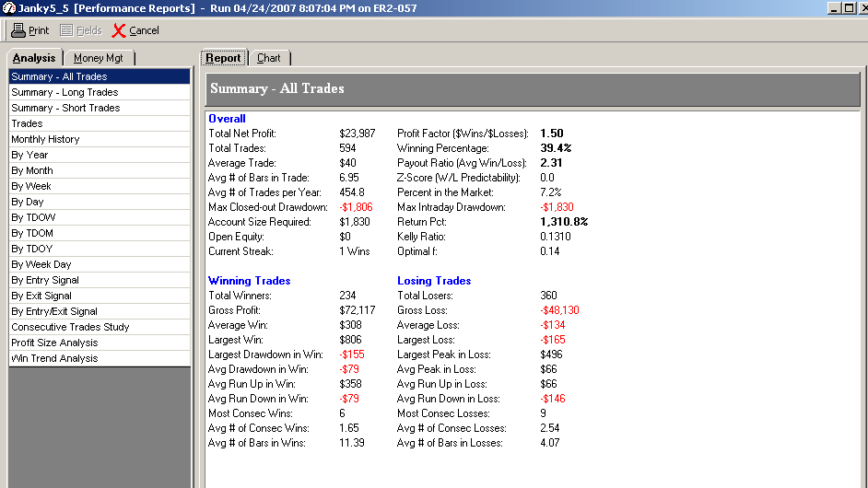Open the Money Mgt tab
The height and width of the screenshot is (488, 868).
pyautogui.click(x=98, y=58)
